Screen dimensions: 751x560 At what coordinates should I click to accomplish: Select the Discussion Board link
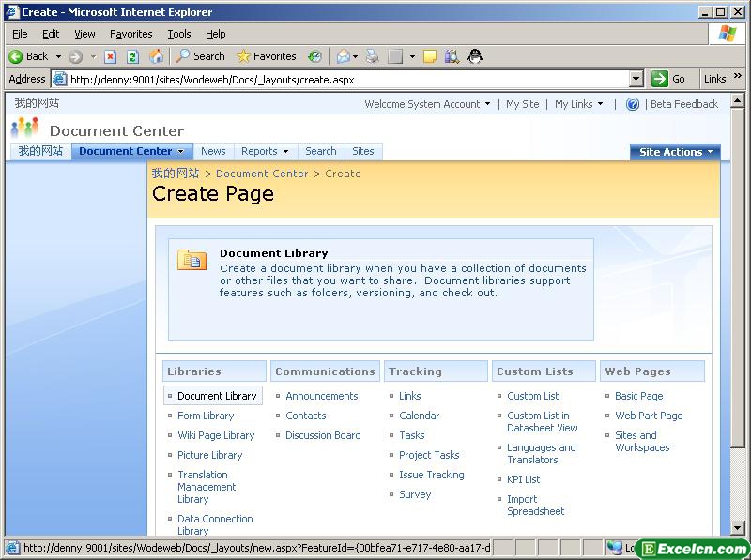click(x=323, y=435)
